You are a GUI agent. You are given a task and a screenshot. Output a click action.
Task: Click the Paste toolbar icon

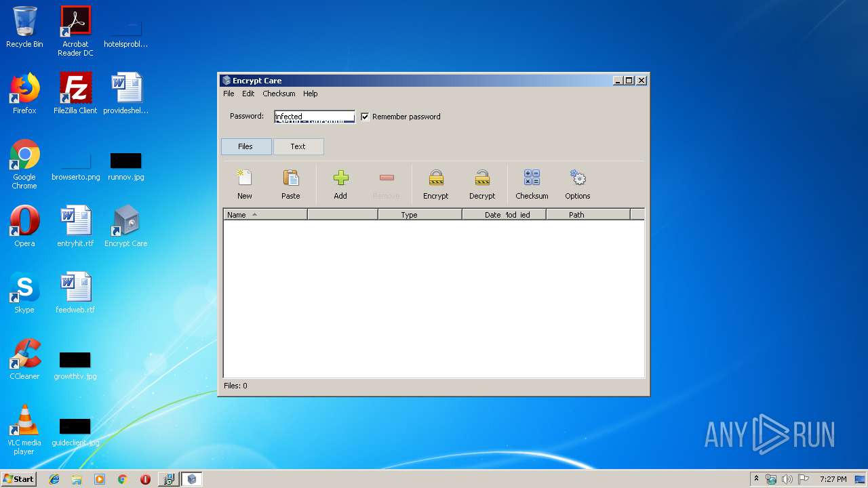(290, 184)
